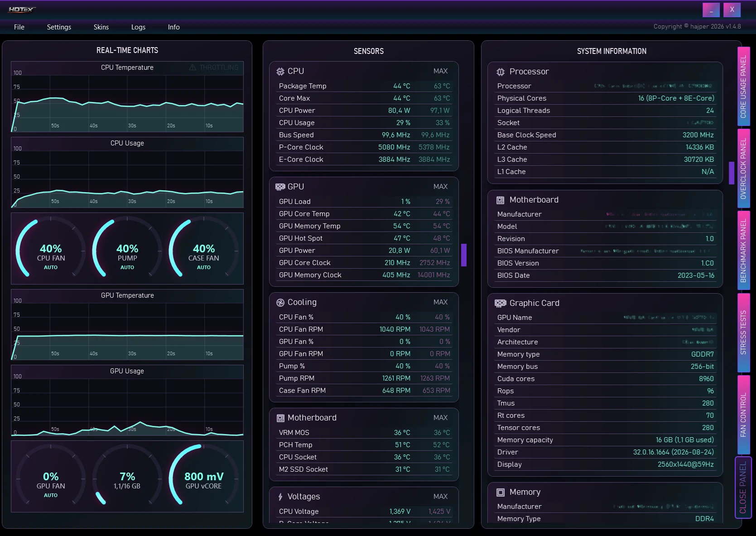This screenshot has width=756, height=536.
Task: Open the Core Usage Panel tab
Action: 743,86
